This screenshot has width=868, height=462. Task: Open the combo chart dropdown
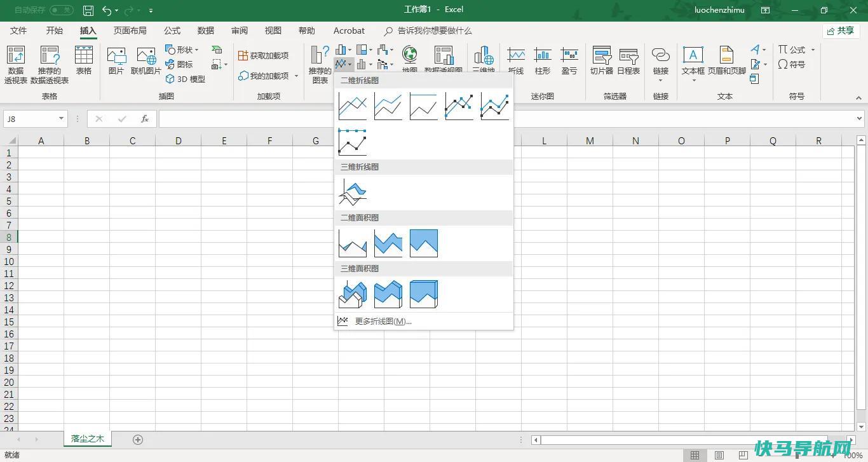[x=385, y=64]
